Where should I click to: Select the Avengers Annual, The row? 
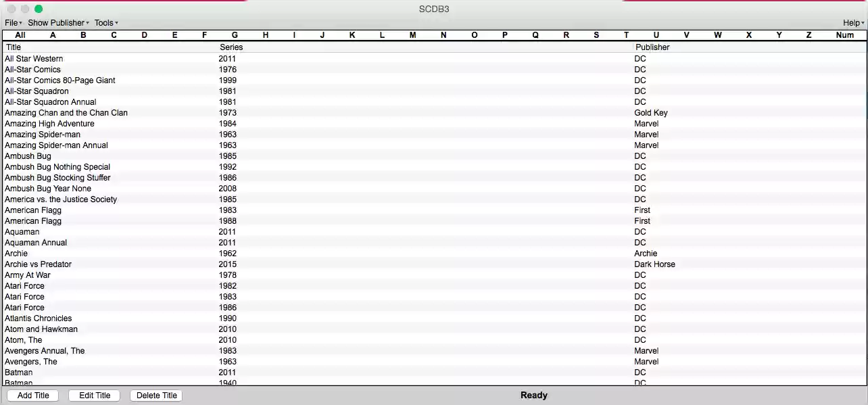click(434, 351)
